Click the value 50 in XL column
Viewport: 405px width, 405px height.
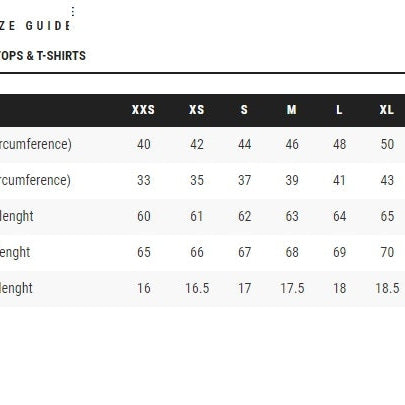coord(387,144)
